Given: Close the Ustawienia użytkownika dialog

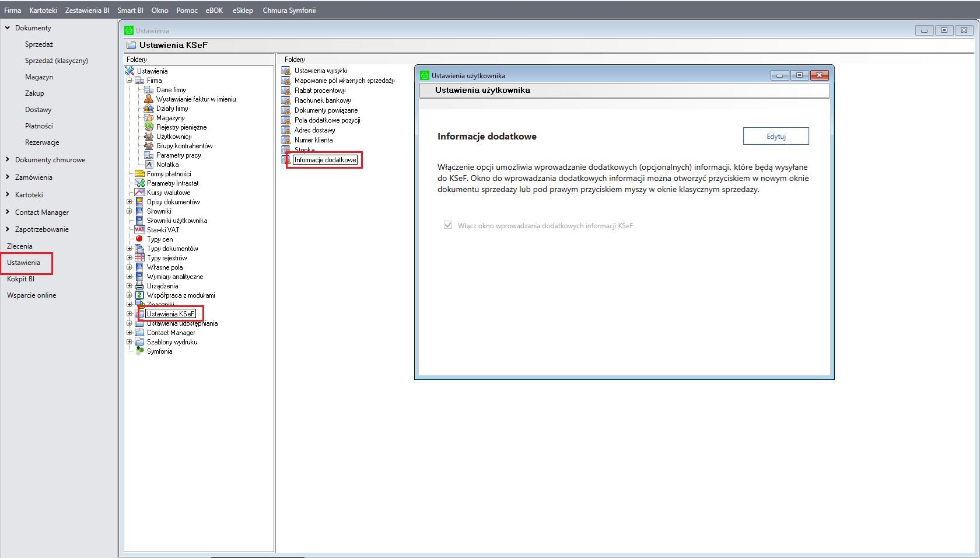Looking at the screenshot, I should (x=819, y=75).
